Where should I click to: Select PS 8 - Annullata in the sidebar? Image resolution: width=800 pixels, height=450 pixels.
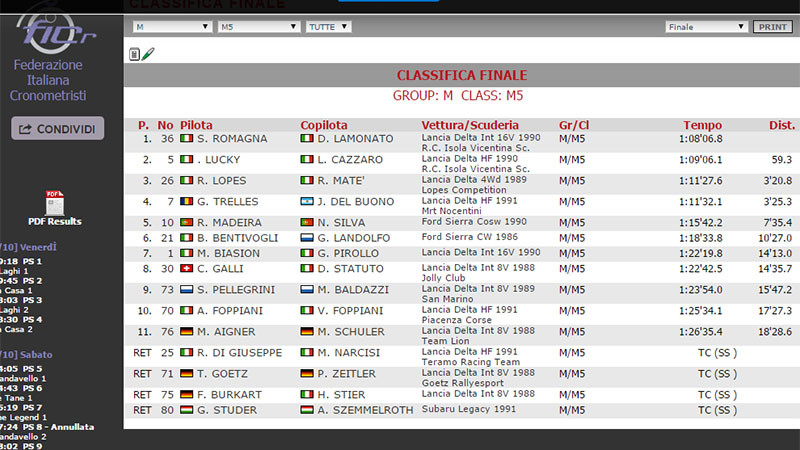pyautogui.click(x=58, y=427)
